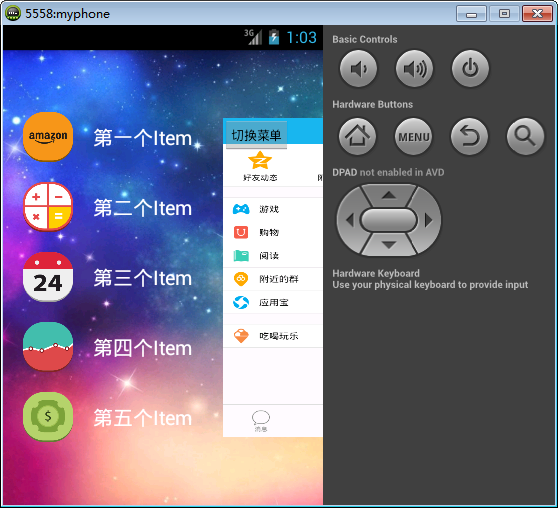
Task: Open the calculator icon beside 第二个Item
Action: (48, 206)
